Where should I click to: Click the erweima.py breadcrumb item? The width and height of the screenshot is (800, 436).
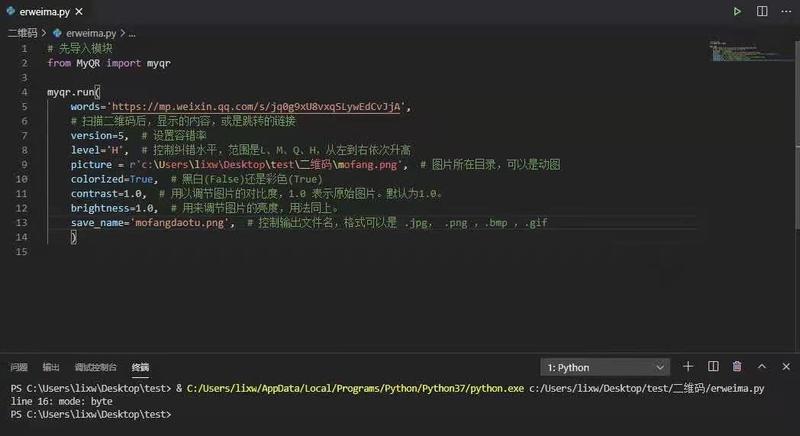[91, 33]
